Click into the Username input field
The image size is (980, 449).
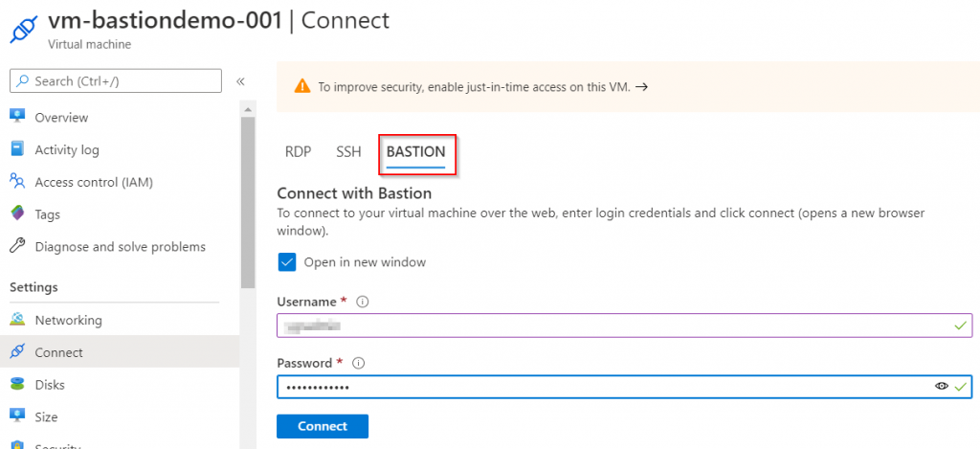pos(624,326)
